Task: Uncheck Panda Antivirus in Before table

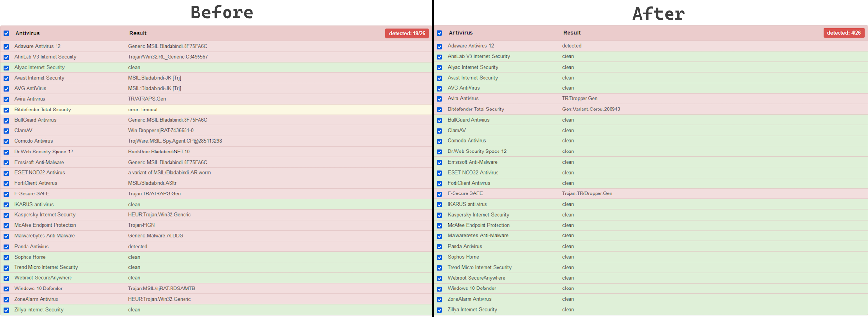Action: tap(6, 247)
